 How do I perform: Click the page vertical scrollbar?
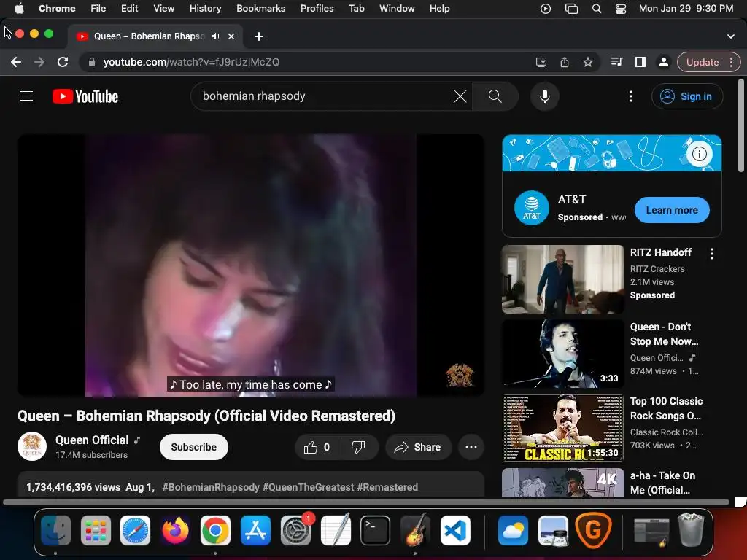741,125
